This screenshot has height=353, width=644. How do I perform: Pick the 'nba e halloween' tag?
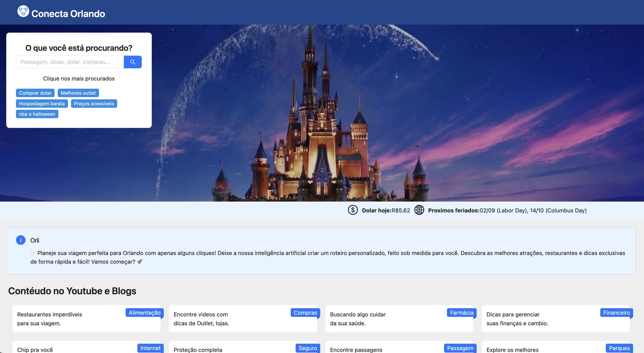[37, 114]
